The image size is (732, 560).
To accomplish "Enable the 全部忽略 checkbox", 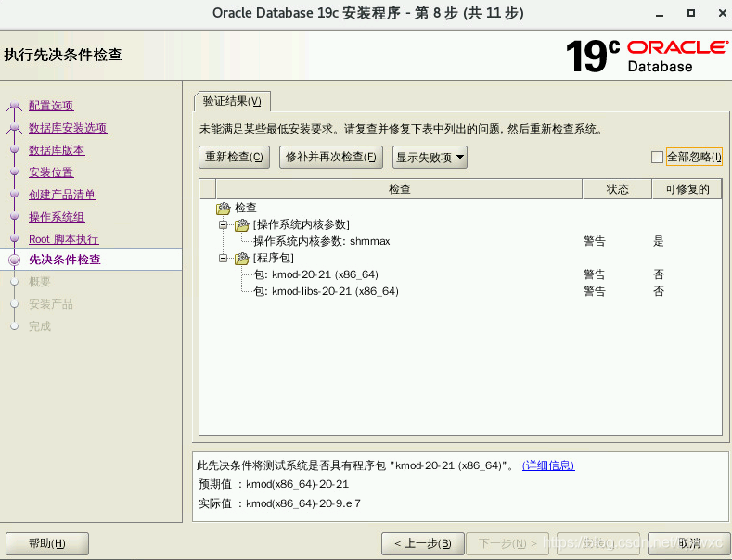I will click(657, 158).
